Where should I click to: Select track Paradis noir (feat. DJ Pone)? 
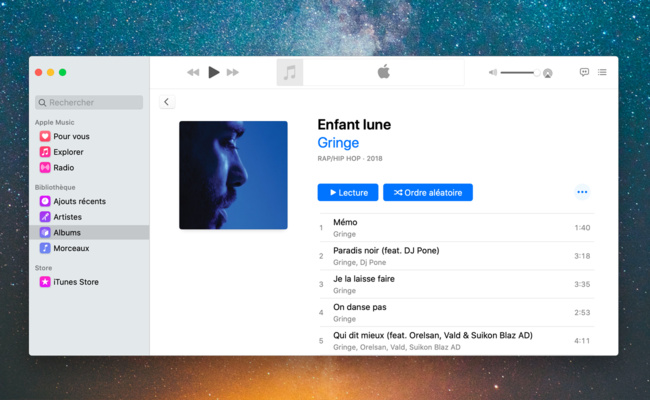456,256
